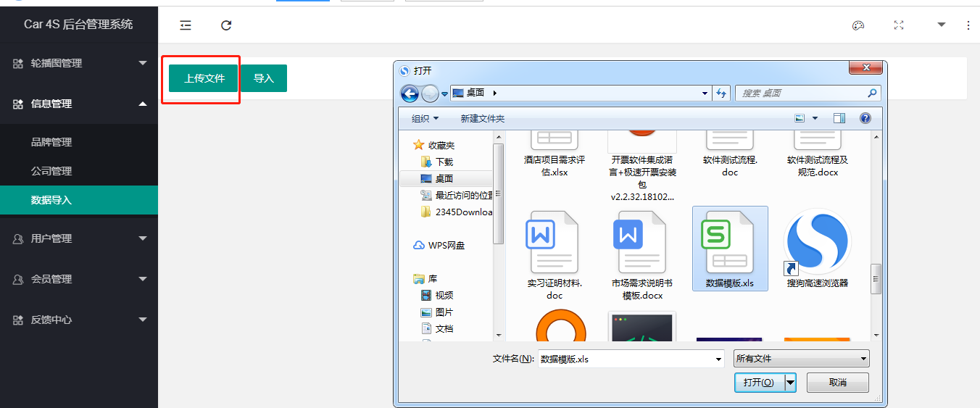The height and width of the screenshot is (408, 980).
Task: Open the vertical three-dot more menu
Action: coord(968,25)
